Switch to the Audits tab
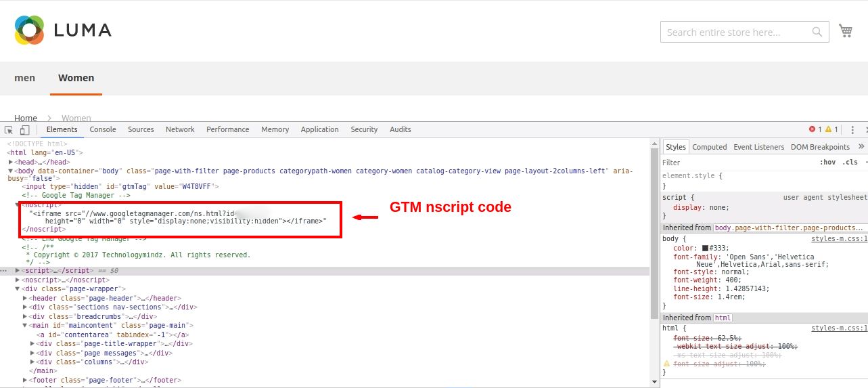The height and width of the screenshot is (388, 868). 400,129
